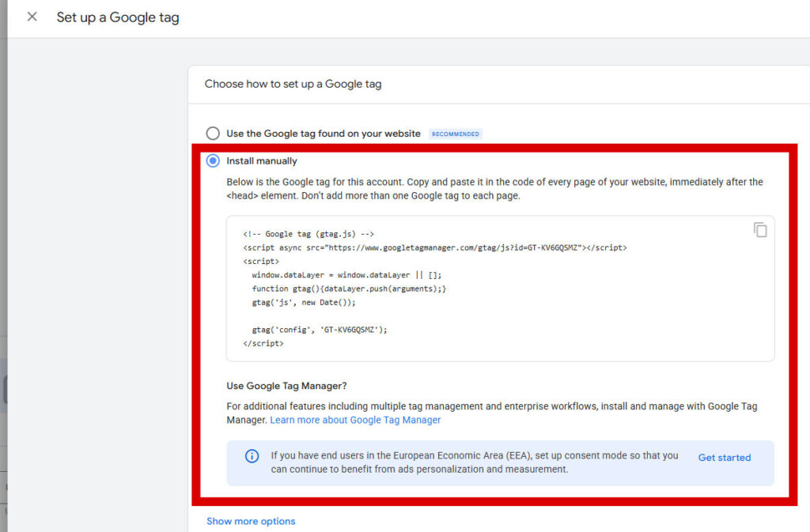Click the 'Set up a Google tag' title
This screenshot has width=810, height=532.
click(118, 17)
